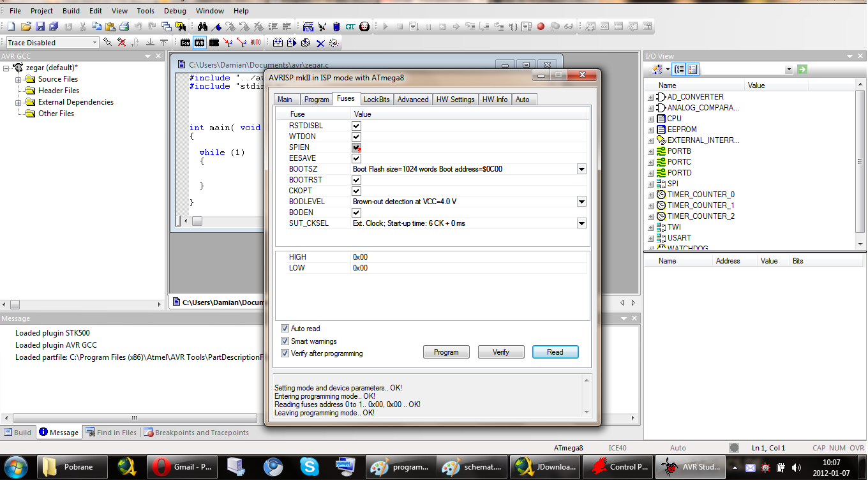Click the Verify button
This screenshot has width=868, height=490.
[x=501, y=352]
